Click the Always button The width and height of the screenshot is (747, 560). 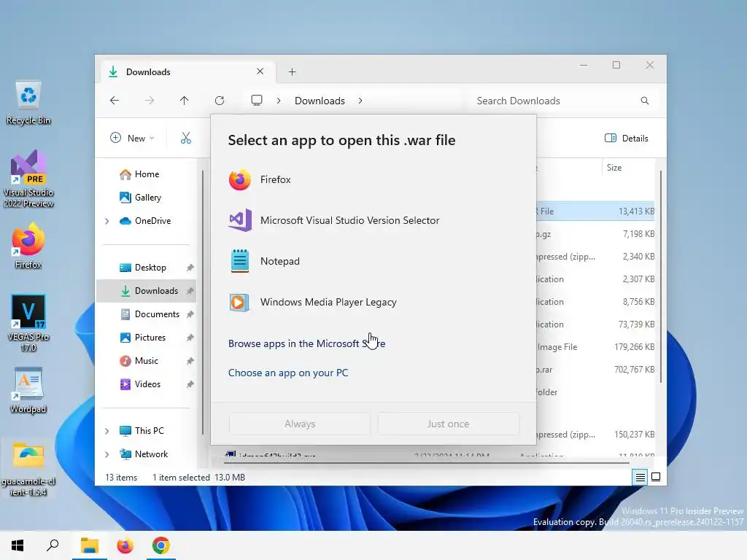point(300,424)
